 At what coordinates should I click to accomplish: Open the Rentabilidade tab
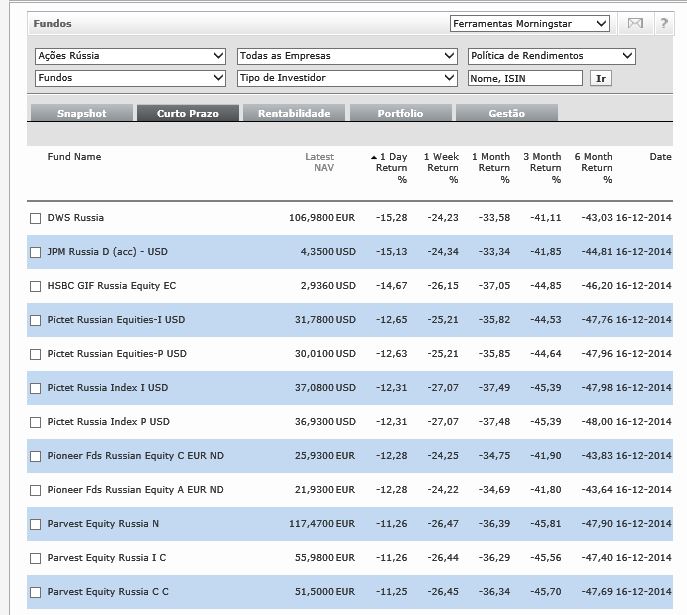click(x=294, y=113)
